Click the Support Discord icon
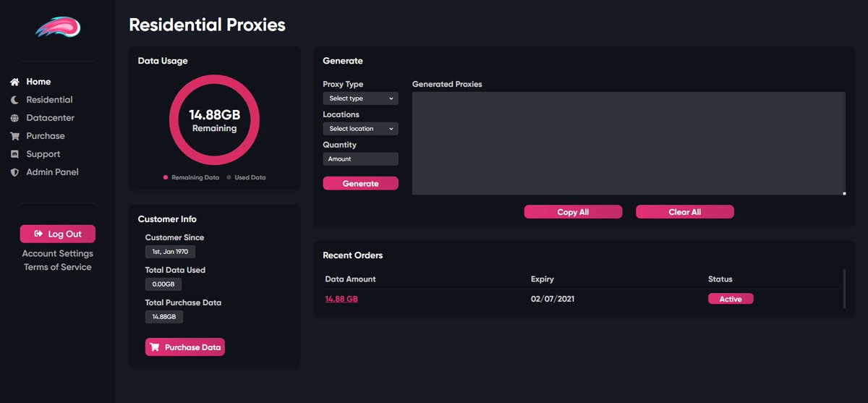The image size is (868, 403). pyautogui.click(x=14, y=154)
